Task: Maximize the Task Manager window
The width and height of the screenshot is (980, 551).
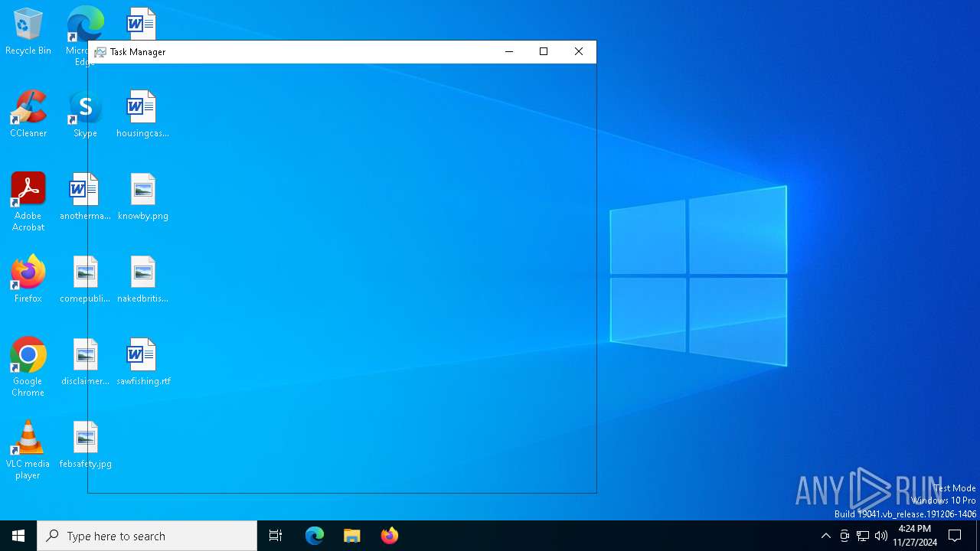Action: pyautogui.click(x=544, y=52)
